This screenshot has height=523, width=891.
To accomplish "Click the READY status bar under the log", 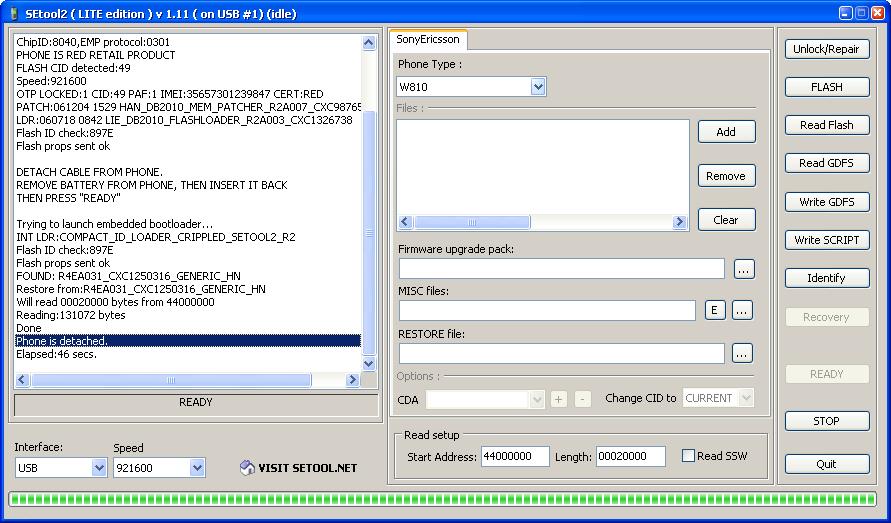I will point(196,405).
